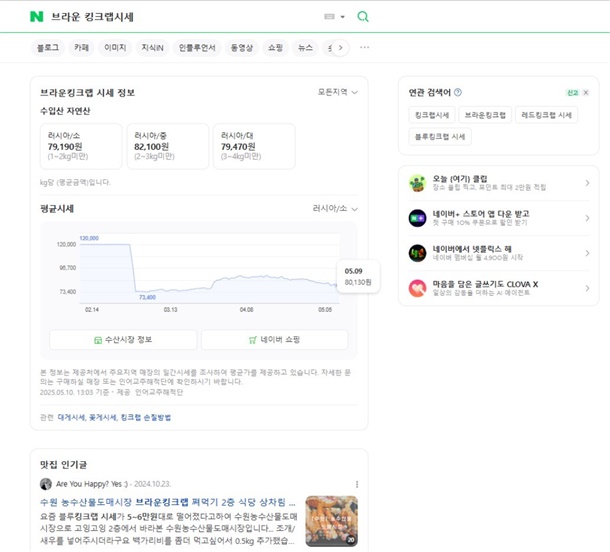Click the related link 대게시세
This screenshot has width=610, height=552.
point(71,417)
